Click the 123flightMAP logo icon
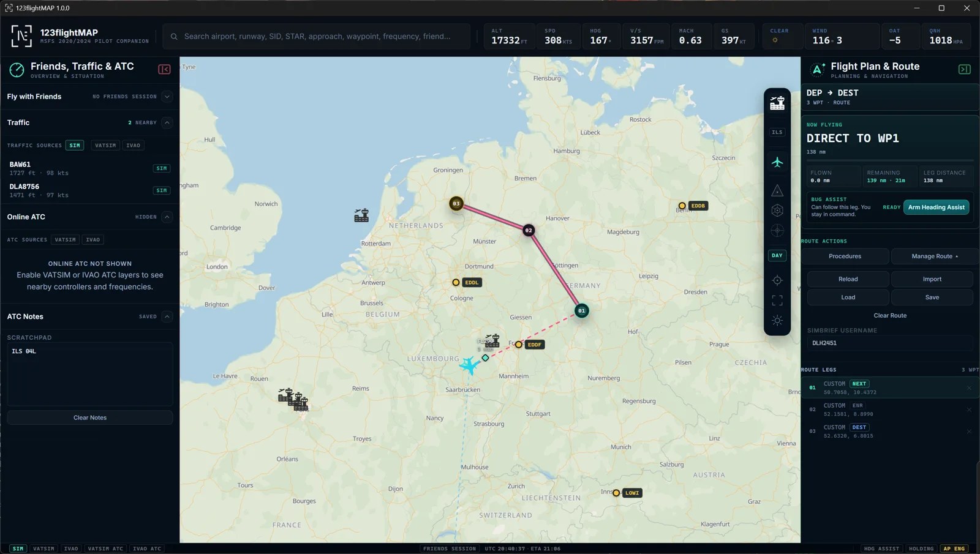 coord(21,36)
